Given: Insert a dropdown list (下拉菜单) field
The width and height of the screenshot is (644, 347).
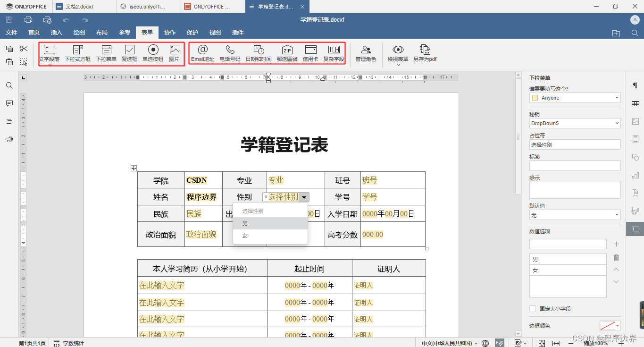Looking at the screenshot, I should [x=106, y=53].
